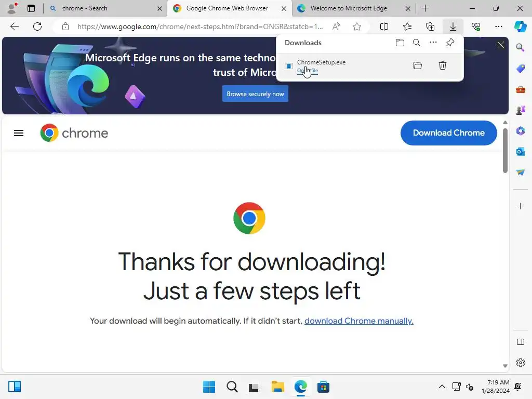Click download Chrome manually link
Viewport: 532px width, 399px height.
(358, 321)
